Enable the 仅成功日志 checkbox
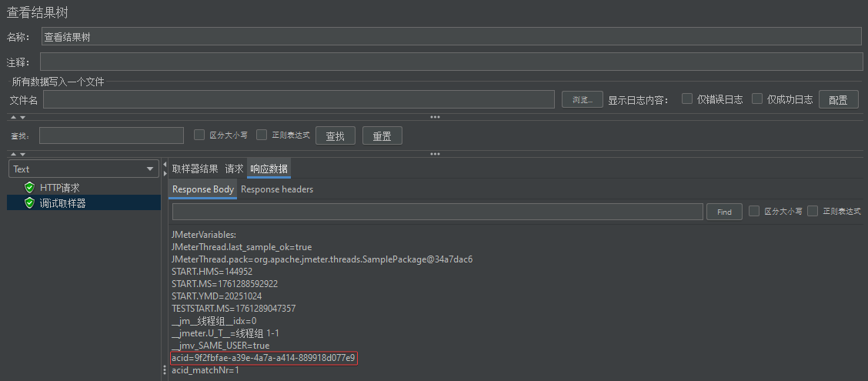Screen dimensions: 868x381 pyautogui.click(x=757, y=99)
